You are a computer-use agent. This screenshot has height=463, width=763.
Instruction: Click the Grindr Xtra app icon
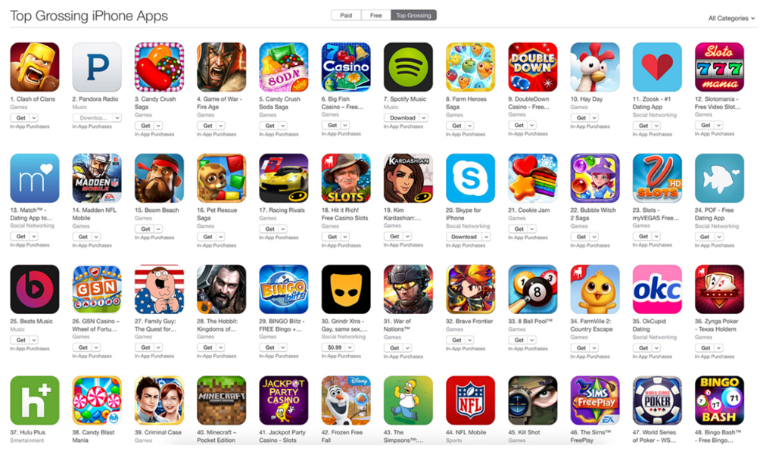point(345,289)
